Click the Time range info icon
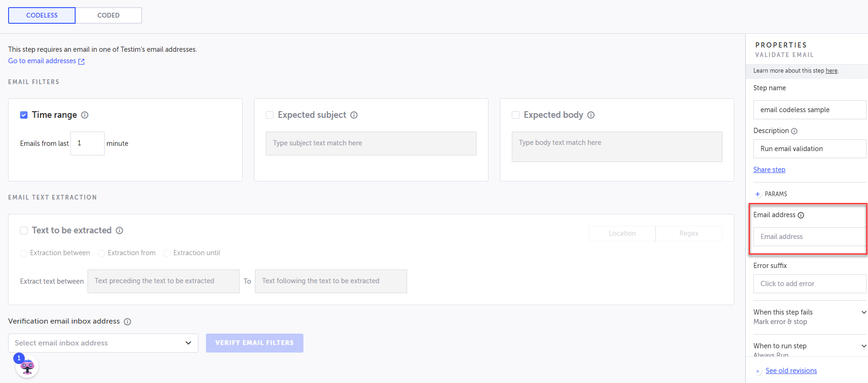 [x=85, y=115]
